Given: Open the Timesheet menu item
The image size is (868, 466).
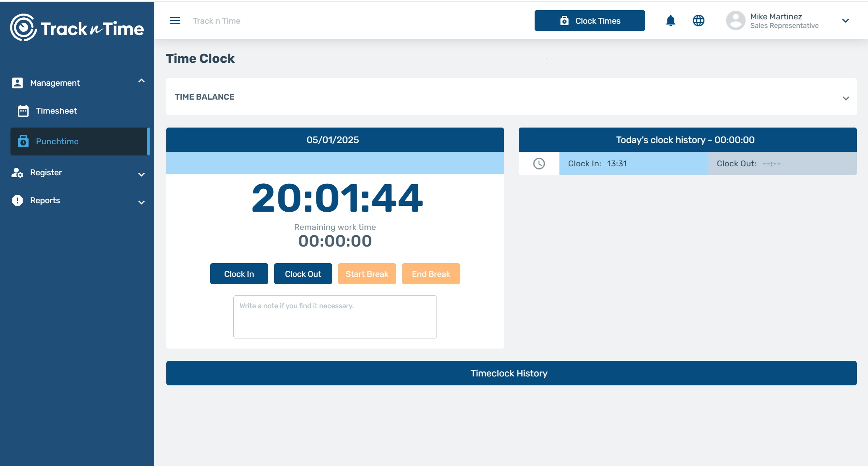Looking at the screenshot, I should [x=56, y=111].
